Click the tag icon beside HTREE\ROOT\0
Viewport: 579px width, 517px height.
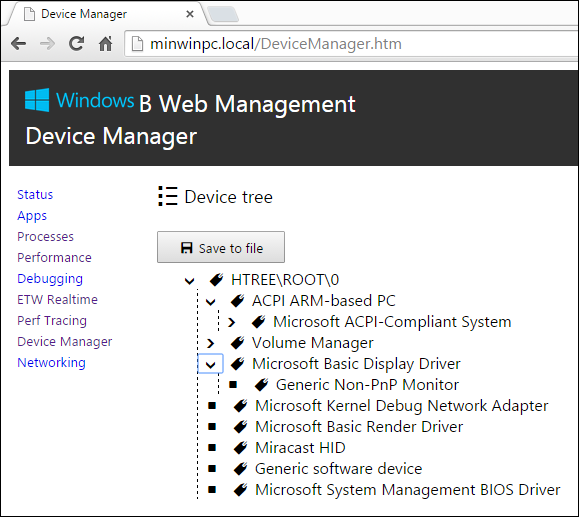click(x=216, y=280)
